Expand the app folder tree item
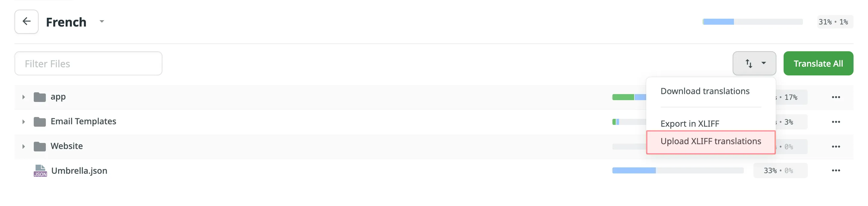 [24, 97]
